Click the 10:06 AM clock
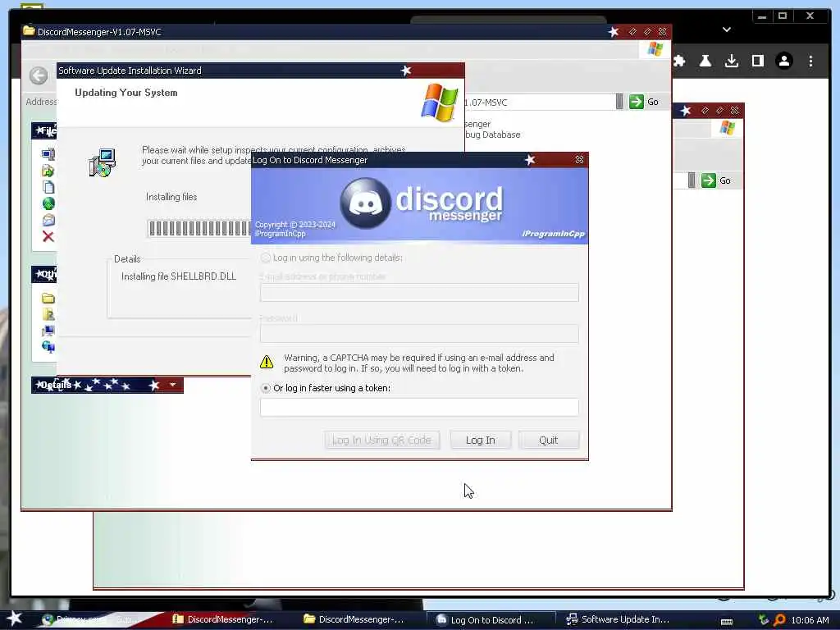Screen dimensions: 840x630 [810, 620]
